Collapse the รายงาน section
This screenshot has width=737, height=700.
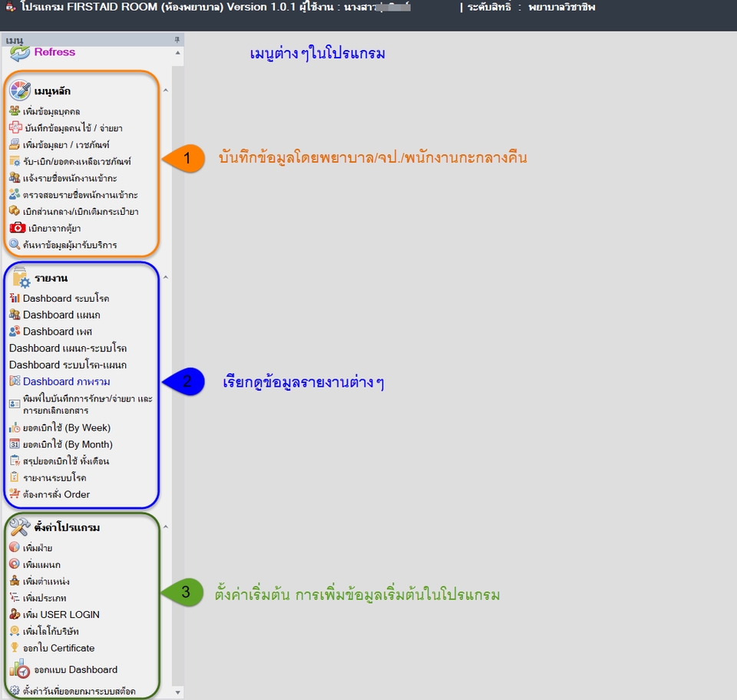tap(166, 277)
